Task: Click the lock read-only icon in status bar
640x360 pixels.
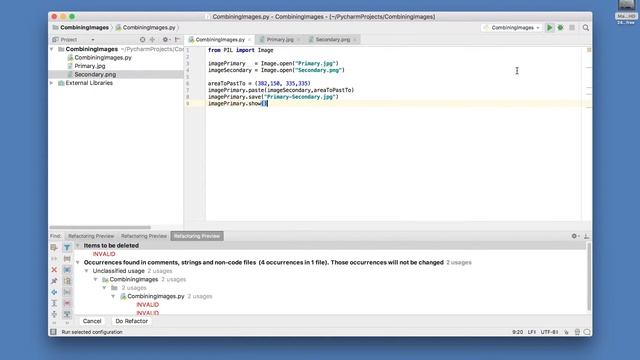Action: coord(567,332)
